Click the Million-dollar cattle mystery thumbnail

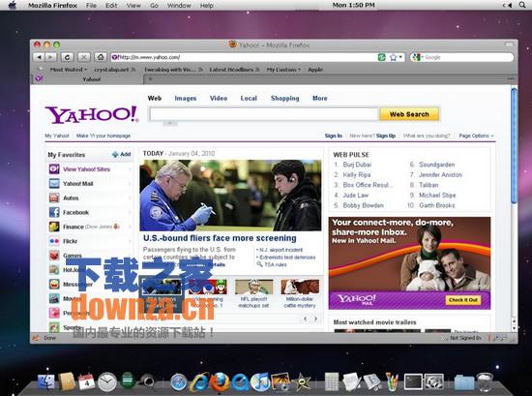(300, 288)
